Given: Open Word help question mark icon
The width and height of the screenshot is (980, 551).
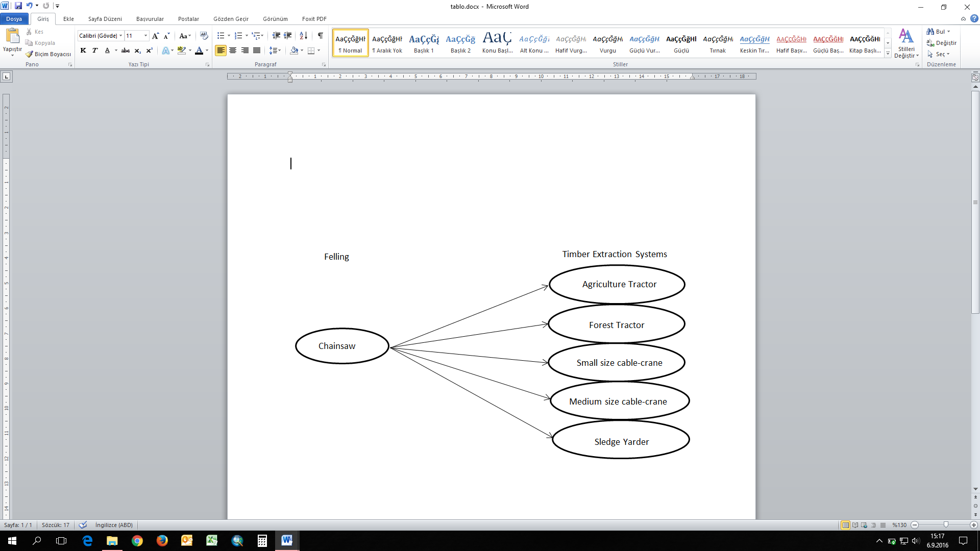Looking at the screenshot, I should pyautogui.click(x=974, y=19).
